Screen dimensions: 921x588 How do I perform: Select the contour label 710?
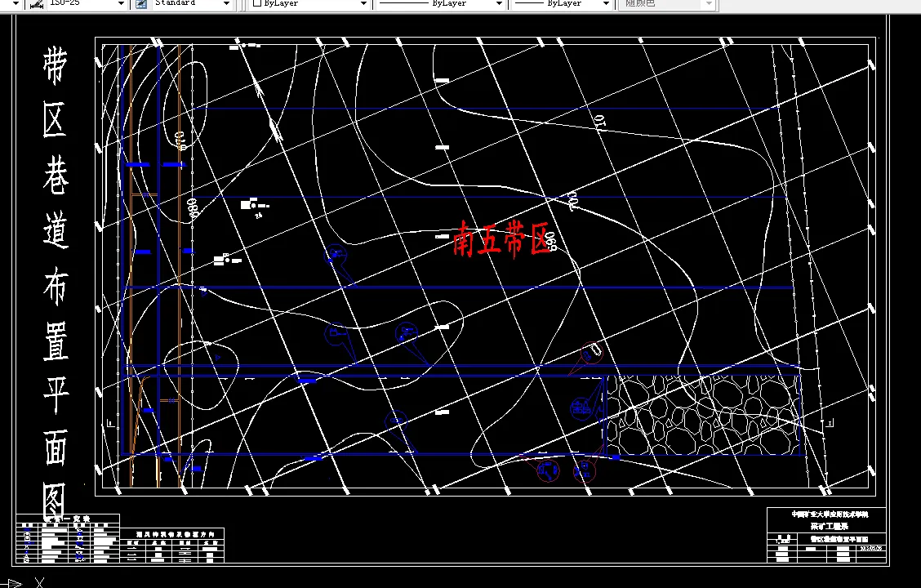tap(599, 122)
